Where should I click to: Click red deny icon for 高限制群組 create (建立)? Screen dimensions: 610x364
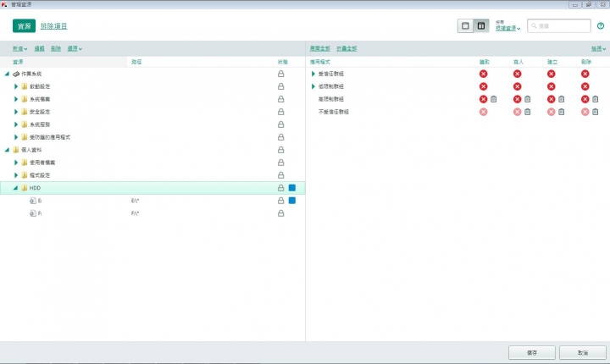pos(551,99)
